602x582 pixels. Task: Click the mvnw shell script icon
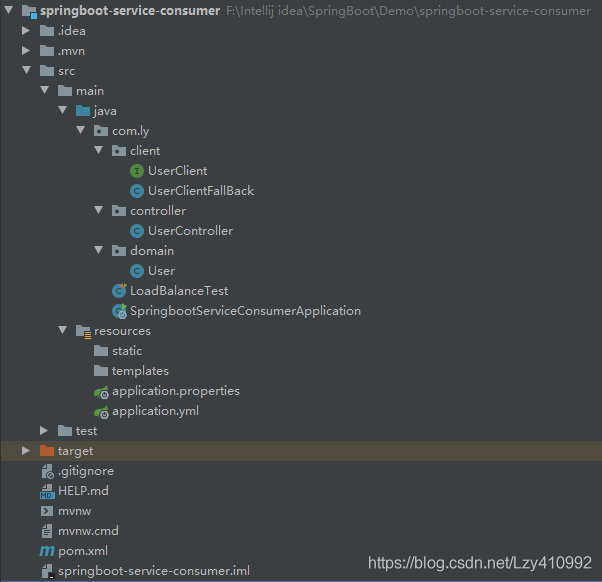[x=47, y=511]
